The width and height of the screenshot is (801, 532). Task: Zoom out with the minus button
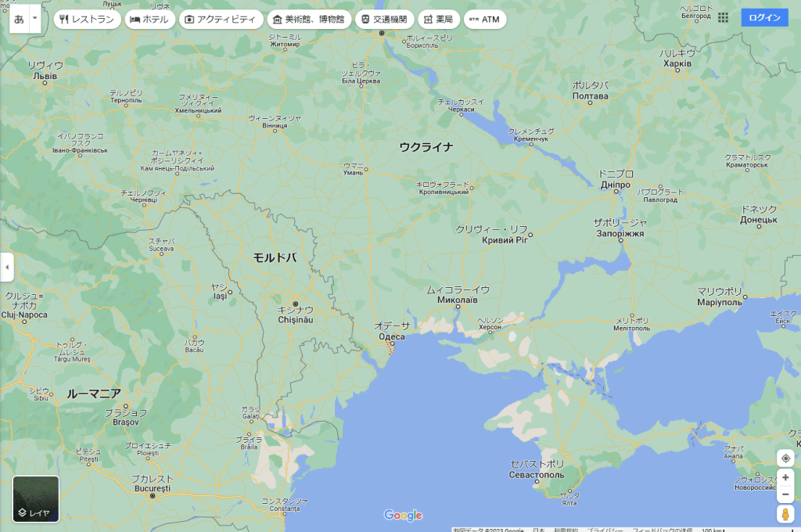pyautogui.click(x=785, y=494)
